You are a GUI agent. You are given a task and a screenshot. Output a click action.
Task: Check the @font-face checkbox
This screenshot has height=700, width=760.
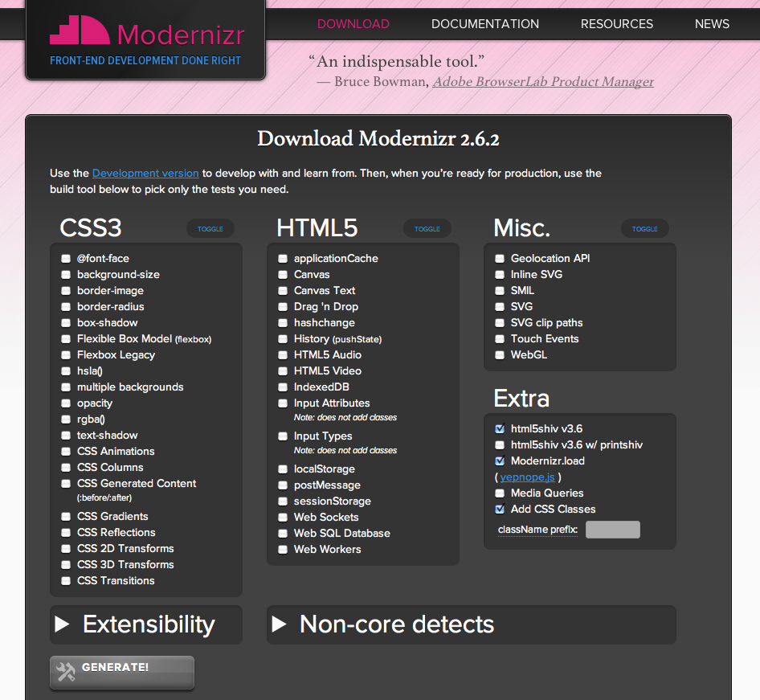tap(66, 258)
